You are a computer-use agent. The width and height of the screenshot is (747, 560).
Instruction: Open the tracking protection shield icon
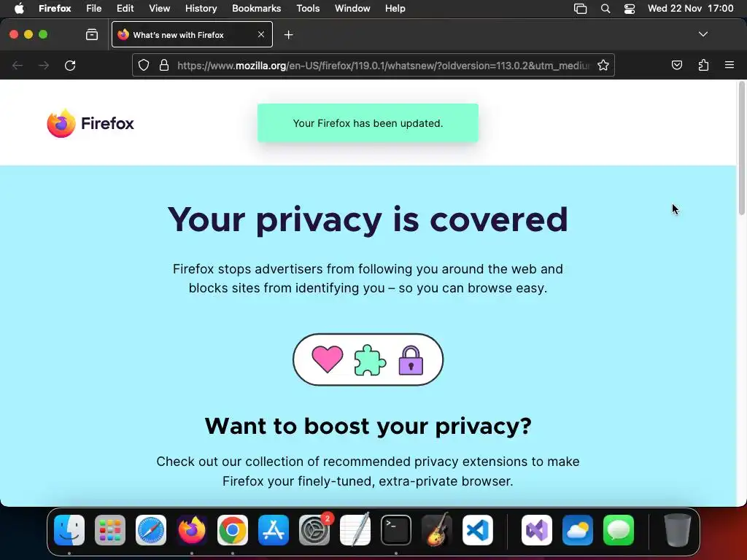coord(144,65)
